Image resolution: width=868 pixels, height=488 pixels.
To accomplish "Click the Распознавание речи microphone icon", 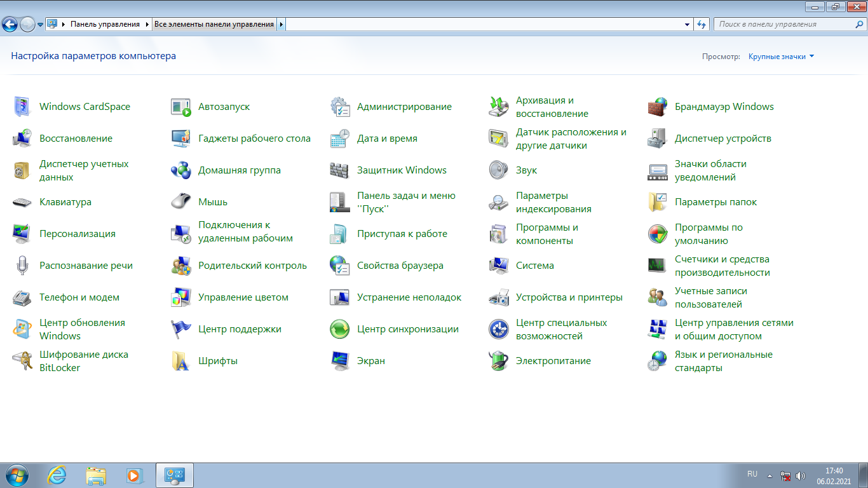I will pyautogui.click(x=22, y=266).
